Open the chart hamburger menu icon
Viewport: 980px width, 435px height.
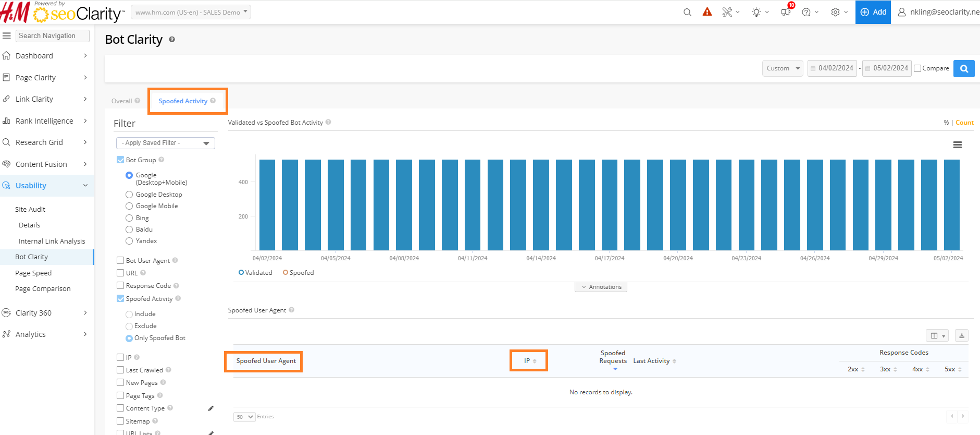[x=957, y=145]
